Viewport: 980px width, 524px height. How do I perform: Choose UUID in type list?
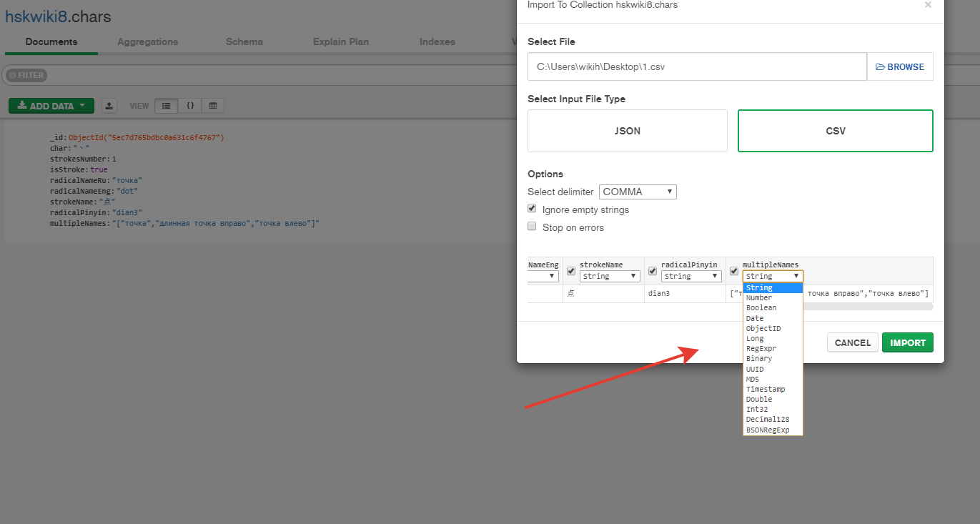point(773,369)
